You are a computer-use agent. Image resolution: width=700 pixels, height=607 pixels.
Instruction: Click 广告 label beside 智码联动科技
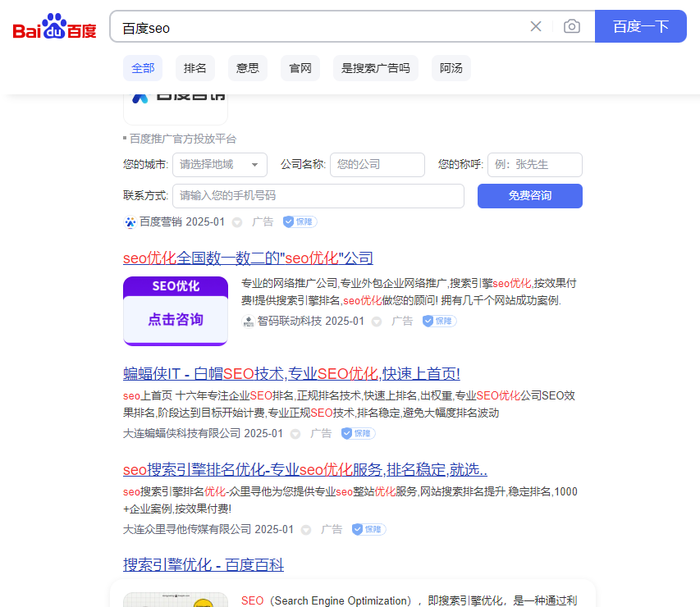pos(402,321)
